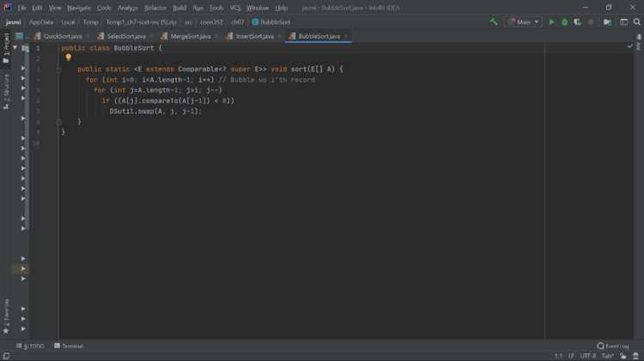Open the VCS menu
Viewport: 644px width, 361px height.
click(x=235, y=8)
